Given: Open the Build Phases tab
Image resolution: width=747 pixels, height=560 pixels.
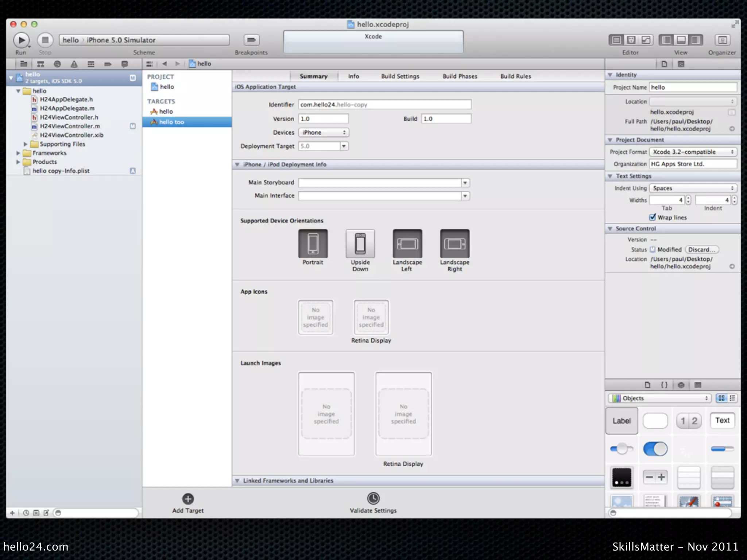Looking at the screenshot, I should point(460,76).
